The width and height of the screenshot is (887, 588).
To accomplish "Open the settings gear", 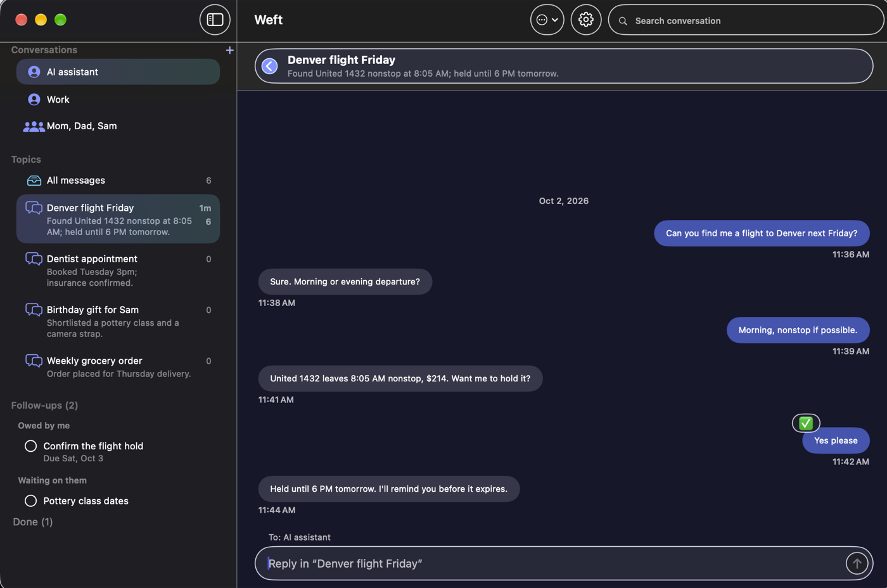I will point(586,20).
